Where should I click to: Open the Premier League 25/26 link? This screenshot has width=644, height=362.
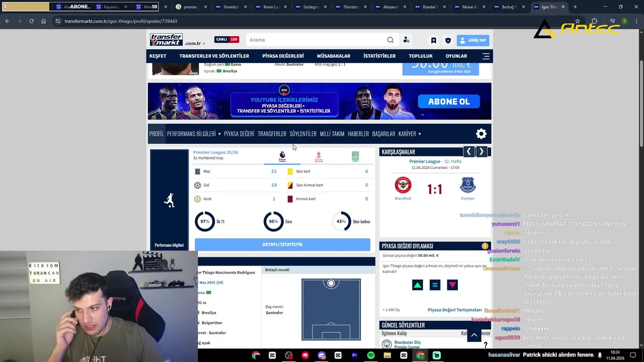point(215,152)
